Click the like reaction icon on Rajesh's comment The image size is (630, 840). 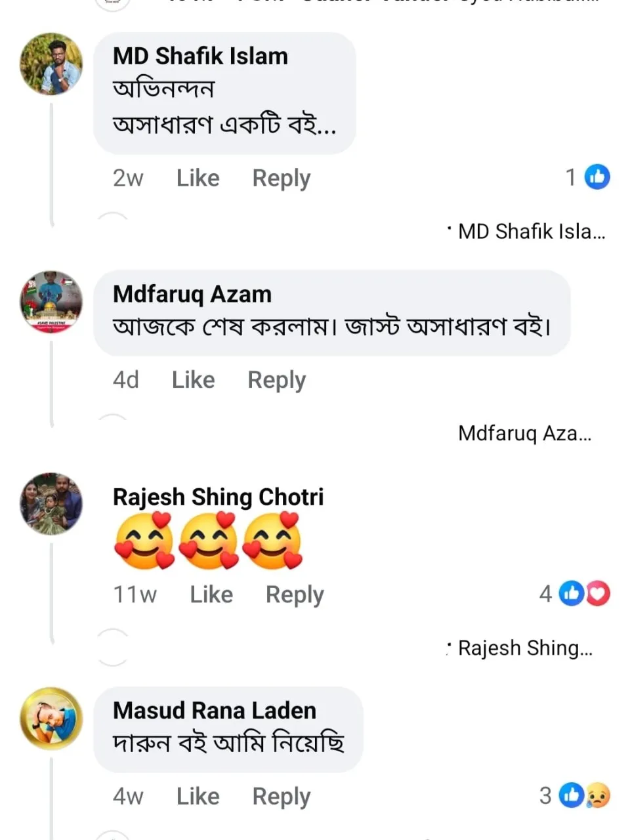[x=572, y=594]
